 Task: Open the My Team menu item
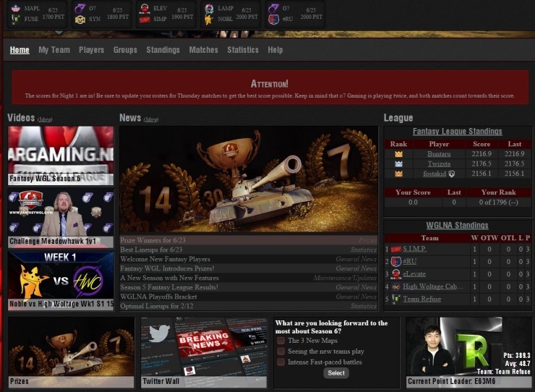(x=54, y=50)
